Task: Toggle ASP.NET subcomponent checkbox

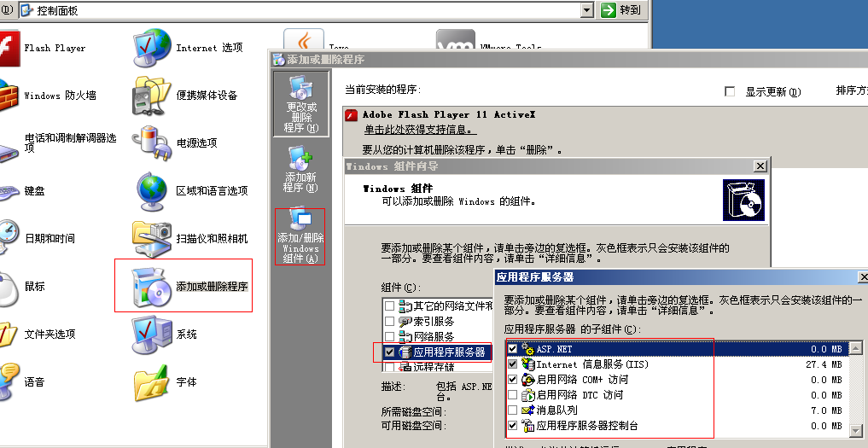Action: [x=513, y=349]
